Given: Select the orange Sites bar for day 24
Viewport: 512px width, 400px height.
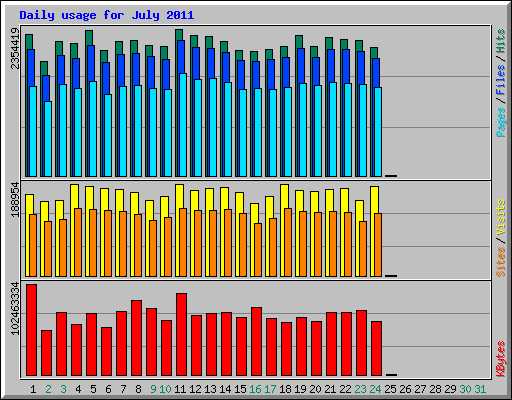Looking at the screenshot, I should (x=378, y=245).
